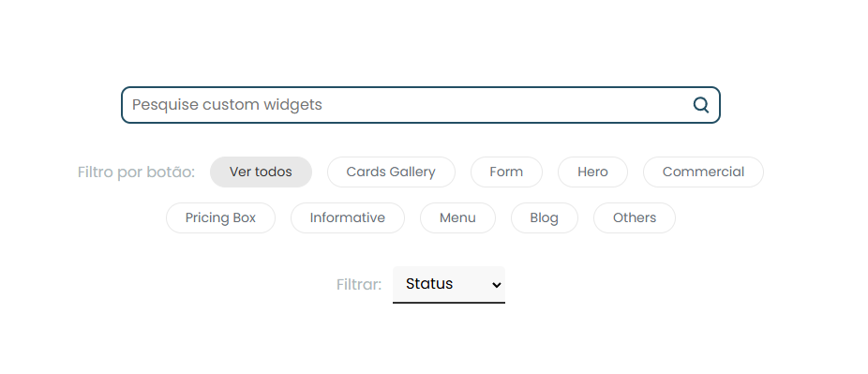Click the magnifying glass search icon
This screenshot has width=868, height=374.
point(701,105)
